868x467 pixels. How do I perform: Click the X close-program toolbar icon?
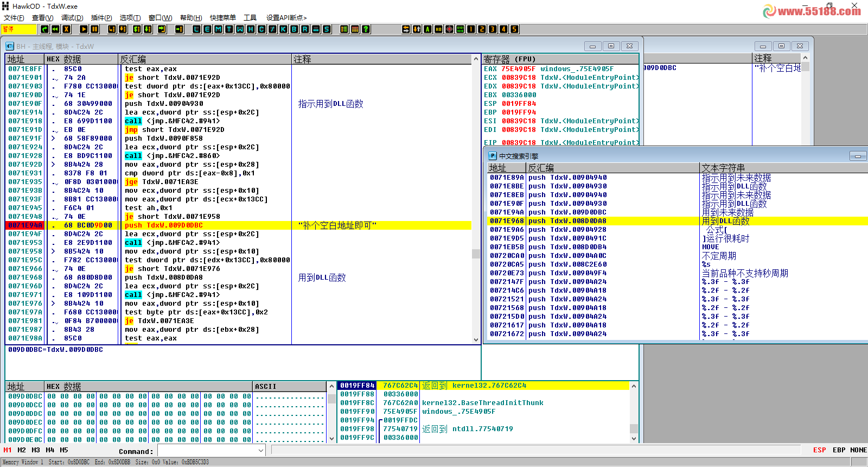click(x=66, y=29)
